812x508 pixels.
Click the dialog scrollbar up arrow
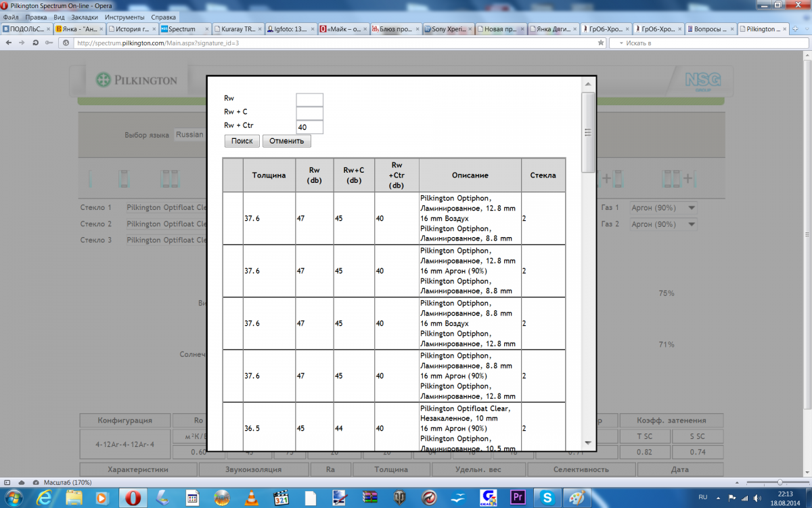[588, 84]
